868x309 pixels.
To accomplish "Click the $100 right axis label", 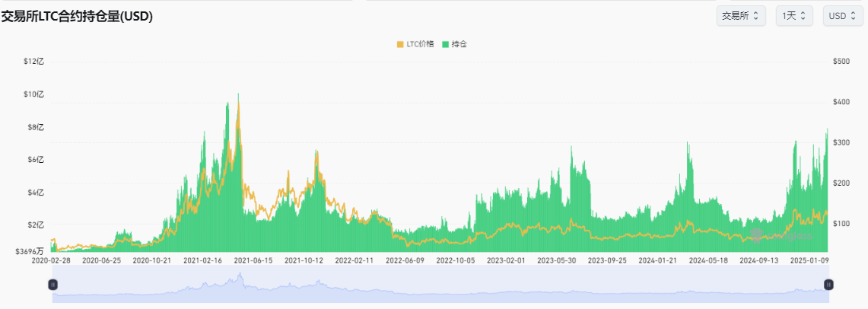I will click(x=841, y=223).
